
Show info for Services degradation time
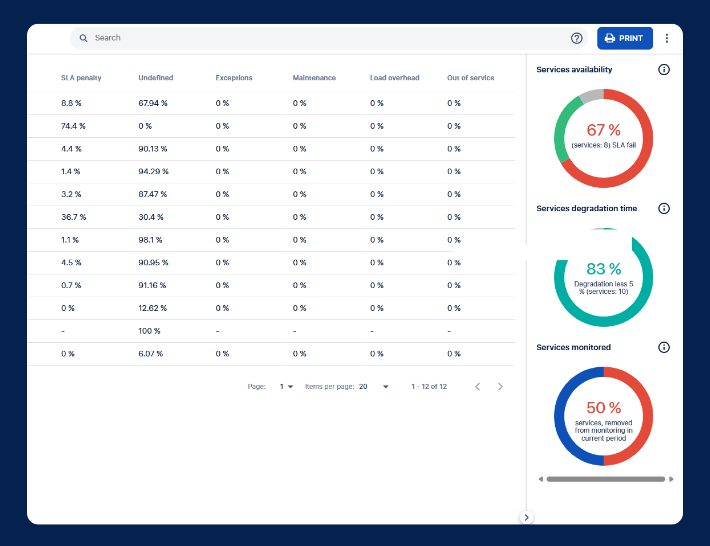coord(664,208)
